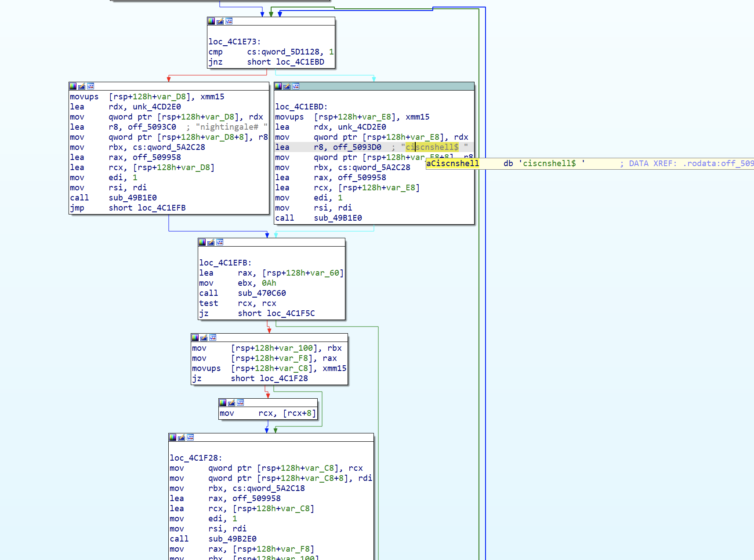The width and height of the screenshot is (754, 560).
Task: Click the pencil edit icon on loc_4C1EFB block
Action: (211, 242)
